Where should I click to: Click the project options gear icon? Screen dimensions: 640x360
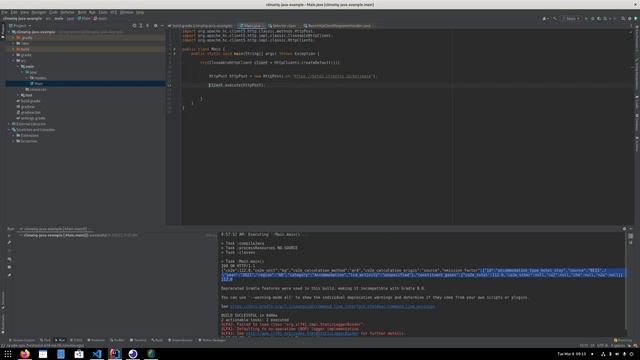pos(156,26)
